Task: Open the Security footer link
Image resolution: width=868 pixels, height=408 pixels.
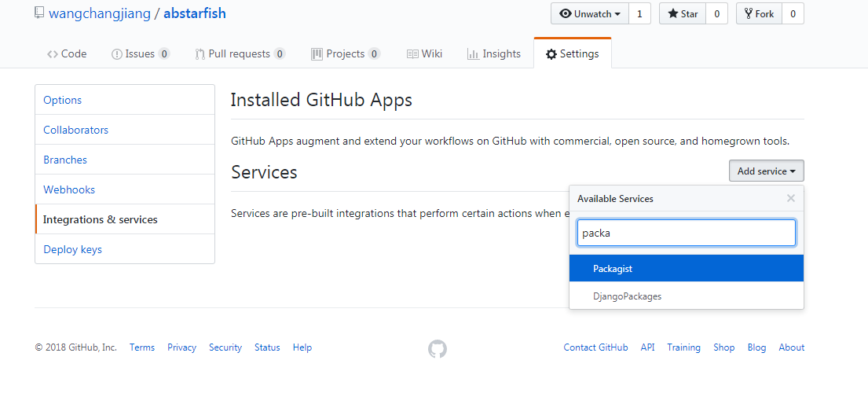Action: click(x=225, y=347)
